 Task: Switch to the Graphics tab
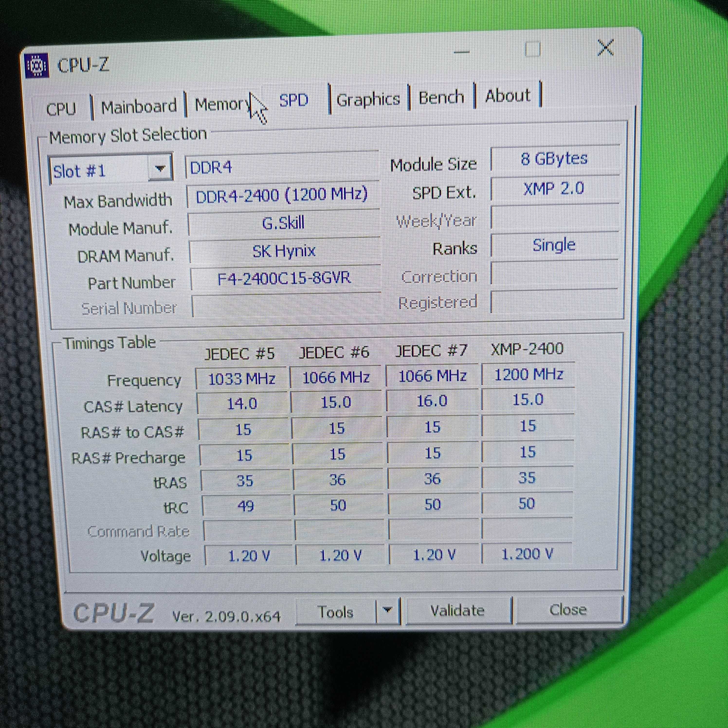(368, 99)
